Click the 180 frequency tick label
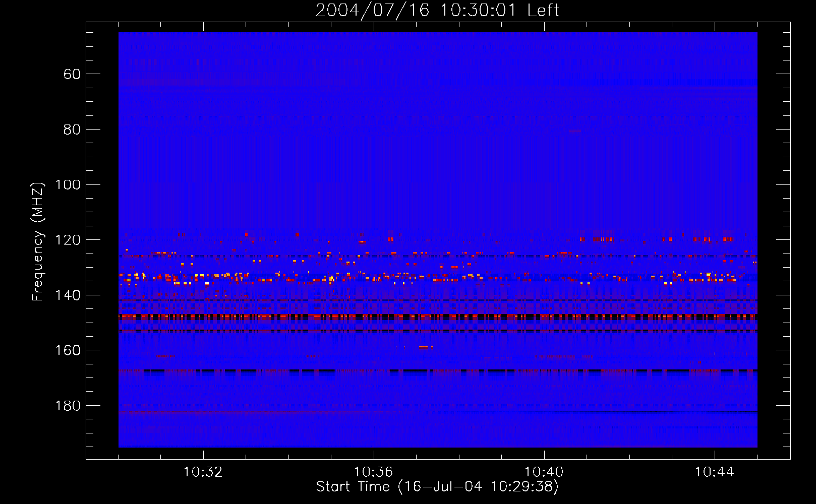 (68, 406)
